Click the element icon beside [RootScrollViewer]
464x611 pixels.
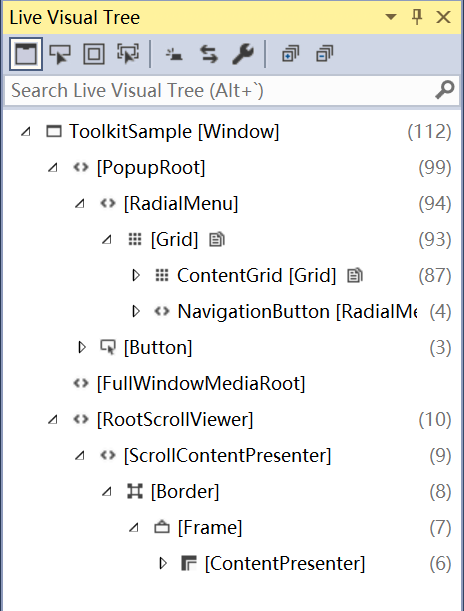pyautogui.click(x=81, y=420)
